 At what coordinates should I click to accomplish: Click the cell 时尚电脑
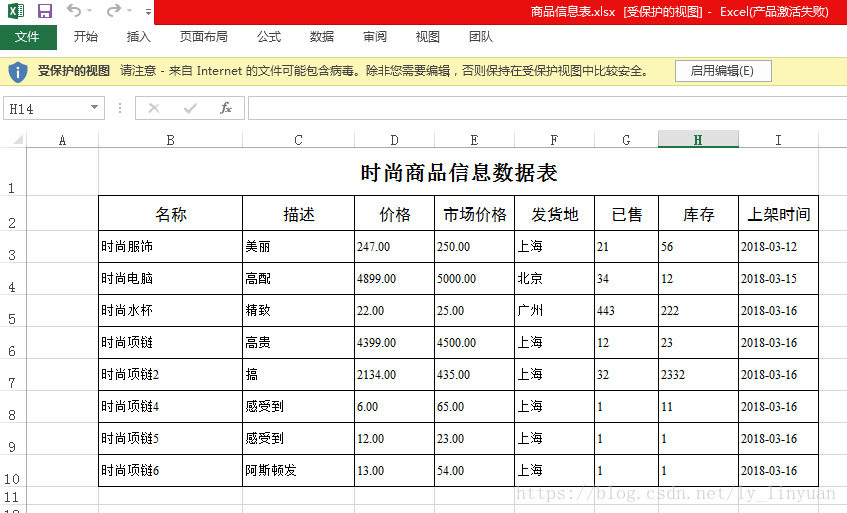[x=171, y=279]
